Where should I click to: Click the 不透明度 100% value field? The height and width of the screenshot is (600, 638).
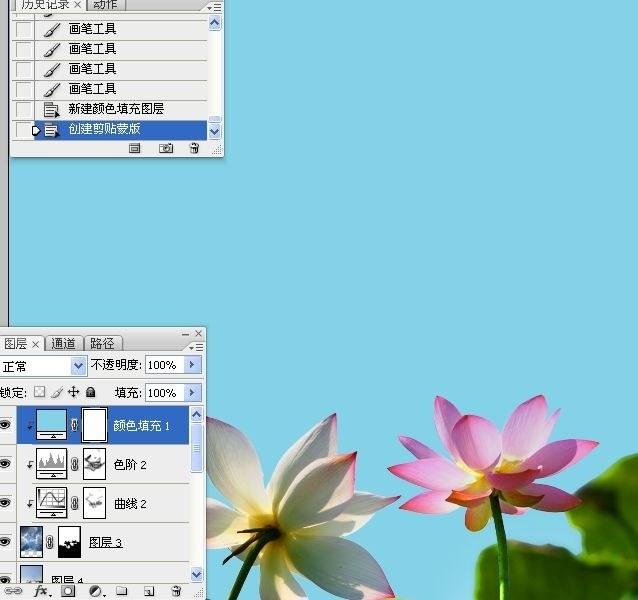point(165,365)
